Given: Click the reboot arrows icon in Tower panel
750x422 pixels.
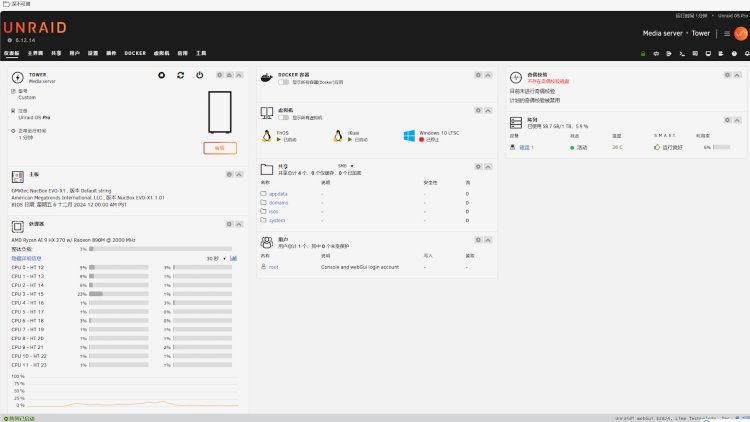Looking at the screenshot, I should pyautogui.click(x=180, y=75).
